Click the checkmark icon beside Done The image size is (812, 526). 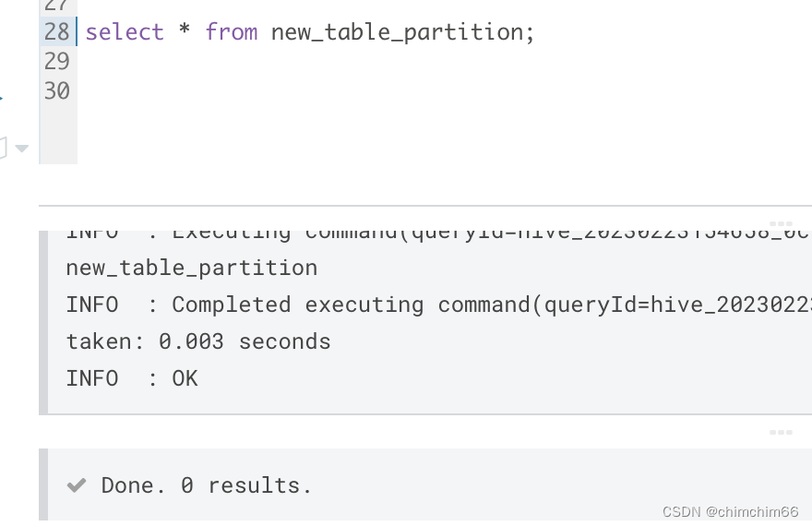pyautogui.click(x=76, y=485)
